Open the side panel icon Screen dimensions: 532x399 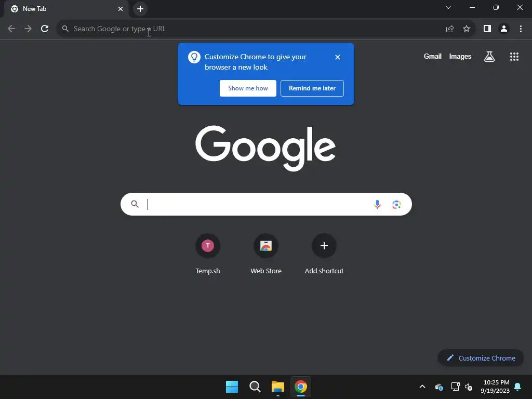(x=487, y=29)
